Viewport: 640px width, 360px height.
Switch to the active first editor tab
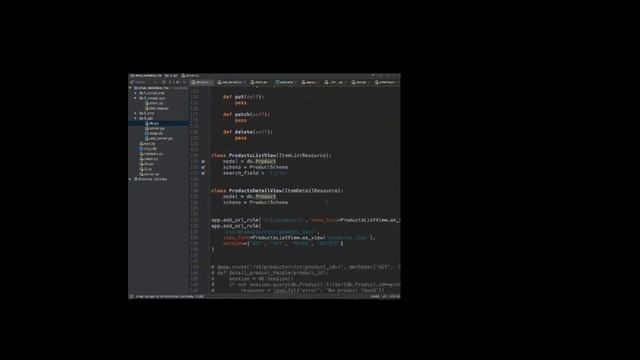point(201,82)
